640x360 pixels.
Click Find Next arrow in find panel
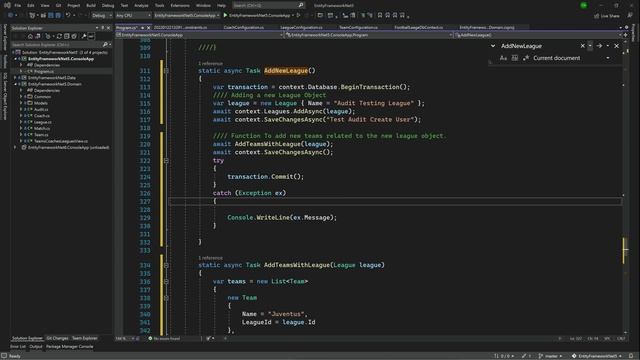click(599, 46)
